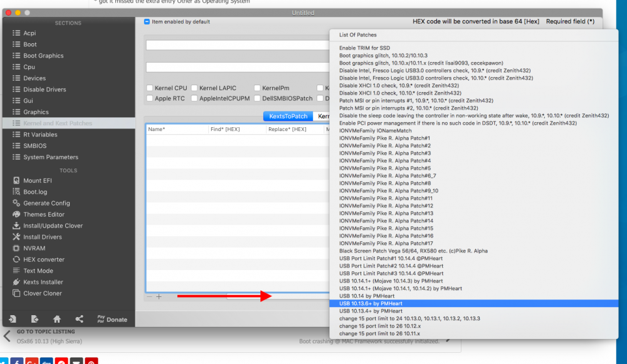The width and height of the screenshot is (627, 364).
Task: Click the home icon in bottom bar
Action: tap(57, 319)
